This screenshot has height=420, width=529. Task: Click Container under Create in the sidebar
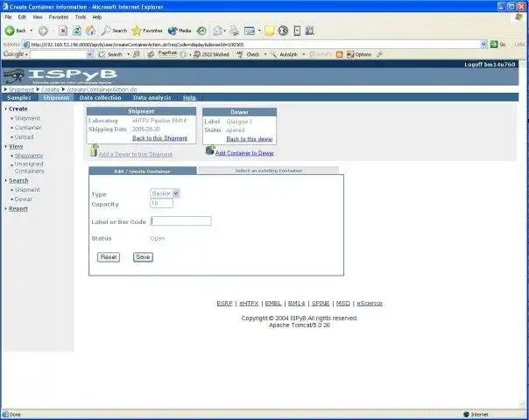click(28, 128)
